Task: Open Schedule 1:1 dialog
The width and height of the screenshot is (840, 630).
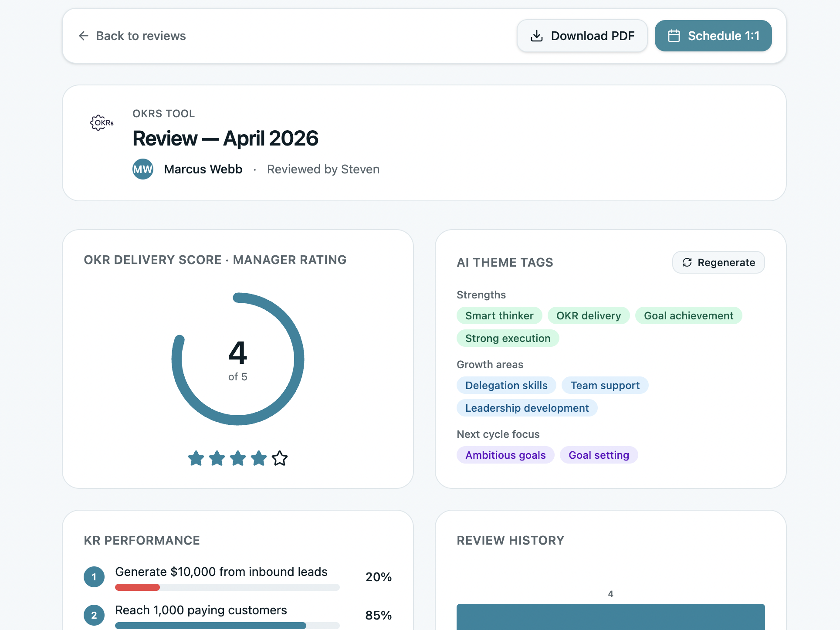Action: [x=713, y=36]
